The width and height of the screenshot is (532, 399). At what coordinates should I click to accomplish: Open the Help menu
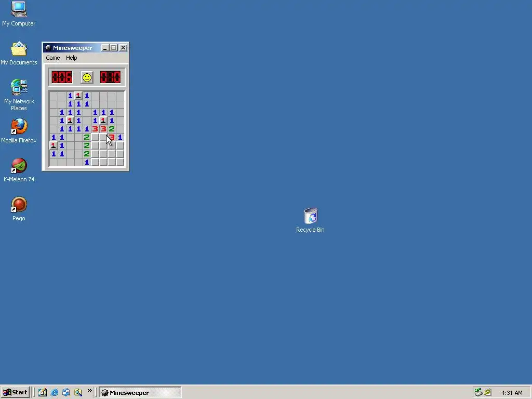point(71,58)
